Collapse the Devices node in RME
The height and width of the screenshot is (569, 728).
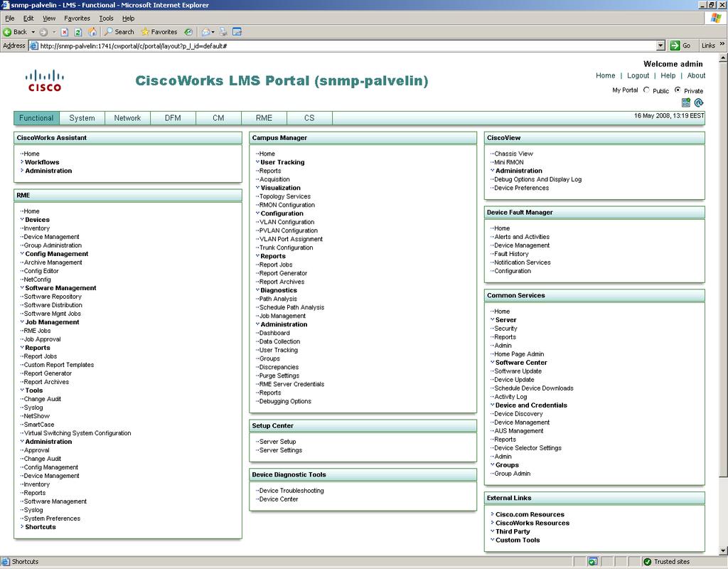[22, 220]
